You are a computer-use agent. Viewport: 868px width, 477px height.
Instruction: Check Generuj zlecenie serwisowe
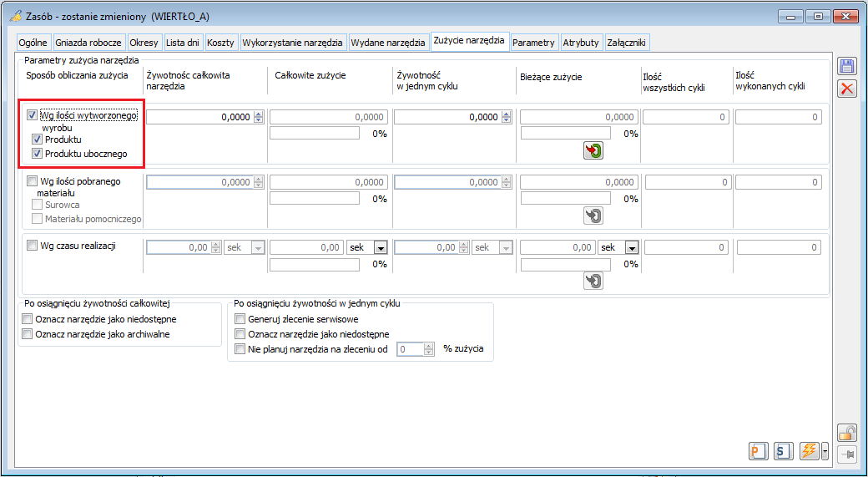pyautogui.click(x=240, y=318)
